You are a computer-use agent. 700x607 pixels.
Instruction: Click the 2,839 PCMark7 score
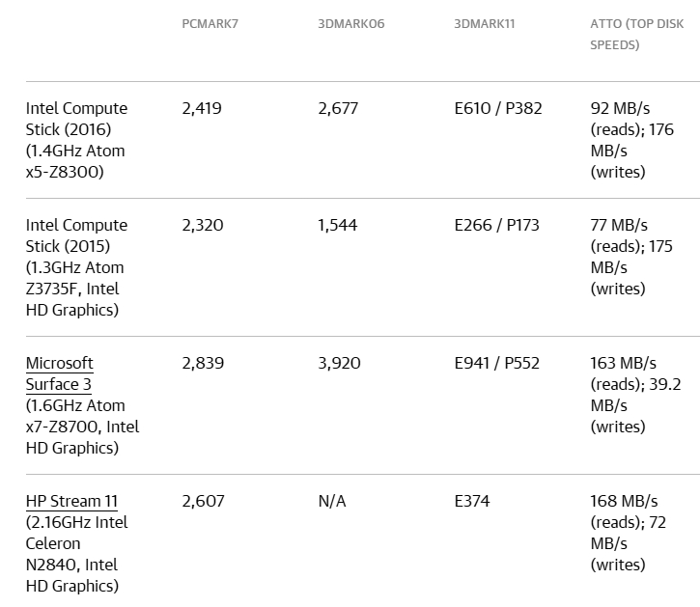coord(203,363)
